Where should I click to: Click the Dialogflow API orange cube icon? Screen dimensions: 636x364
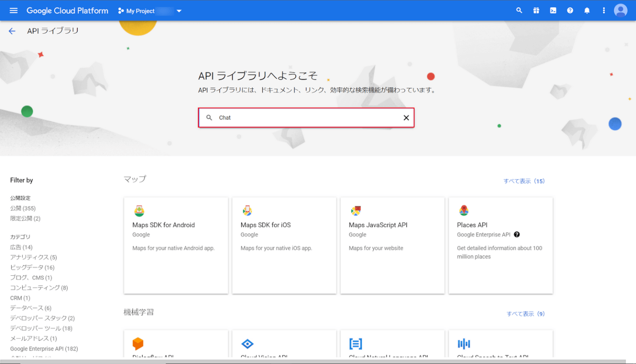click(x=138, y=344)
